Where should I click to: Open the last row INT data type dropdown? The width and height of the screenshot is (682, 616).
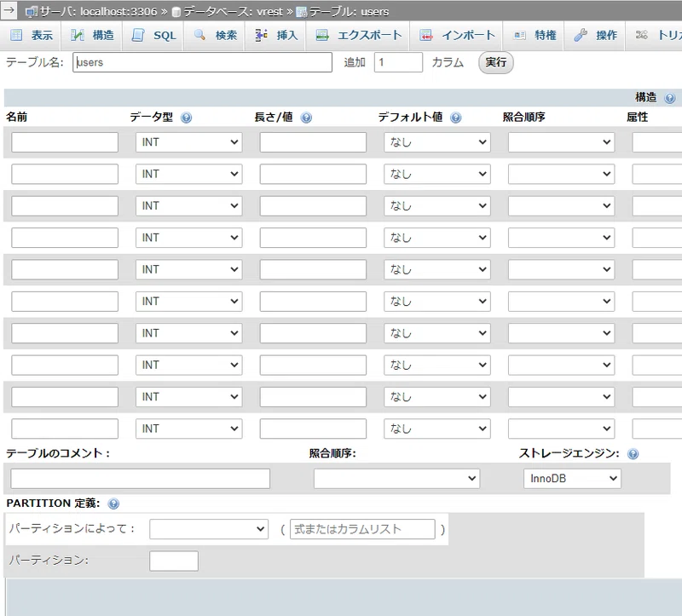188,429
